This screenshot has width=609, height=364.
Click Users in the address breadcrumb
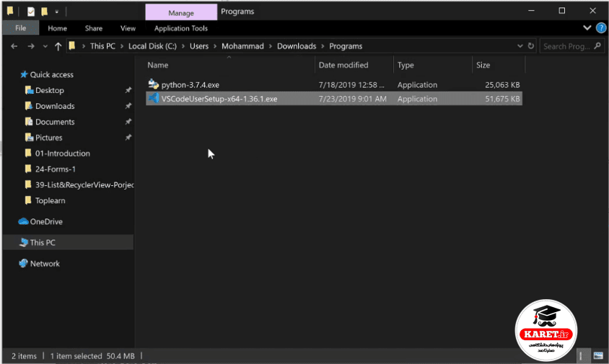pyautogui.click(x=199, y=46)
